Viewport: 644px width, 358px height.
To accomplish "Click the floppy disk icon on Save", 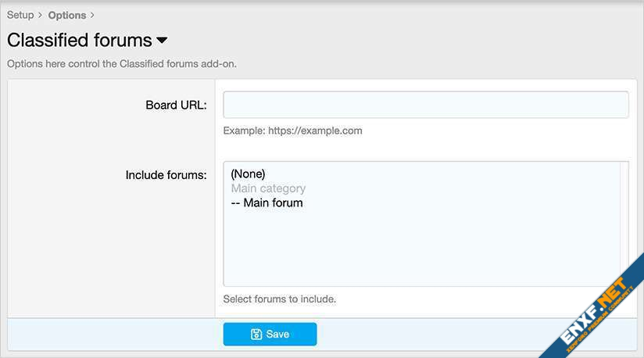I will pos(256,335).
